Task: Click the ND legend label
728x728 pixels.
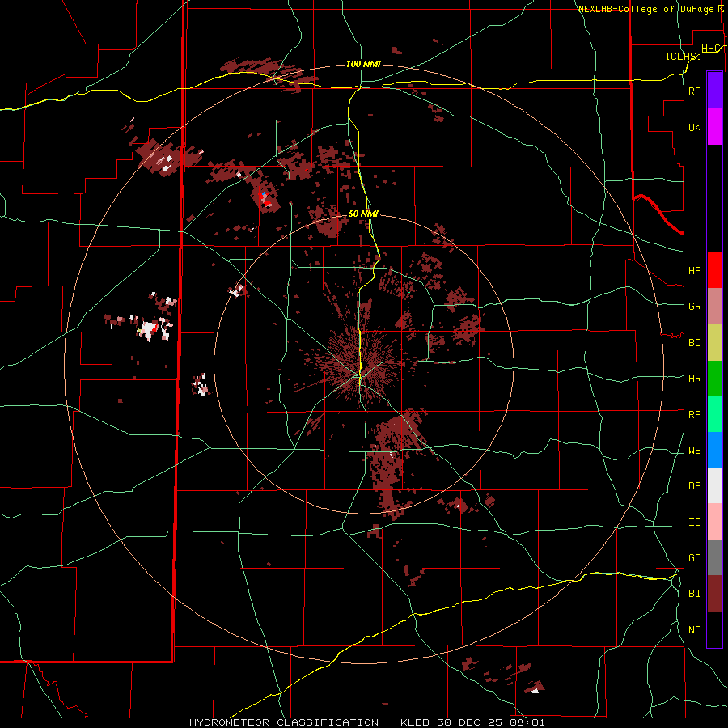Action: point(695,629)
